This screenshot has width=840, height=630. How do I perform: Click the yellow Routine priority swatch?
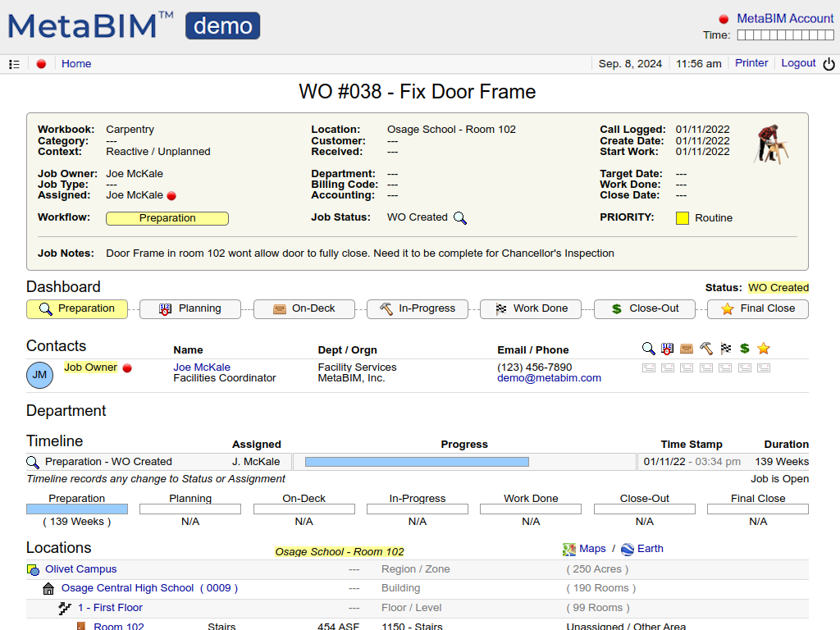(x=682, y=218)
